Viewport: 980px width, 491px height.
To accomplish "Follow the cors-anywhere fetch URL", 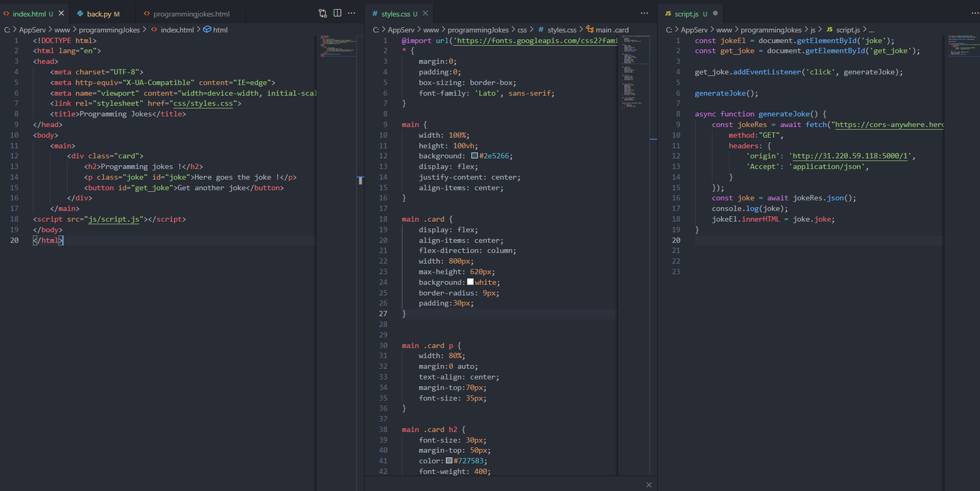I will 890,124.
